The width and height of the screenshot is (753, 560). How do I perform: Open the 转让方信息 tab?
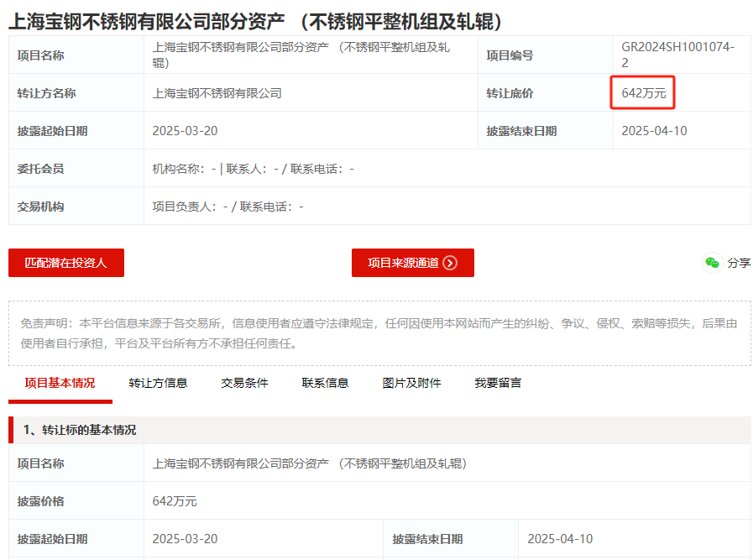tap(158, 383)
